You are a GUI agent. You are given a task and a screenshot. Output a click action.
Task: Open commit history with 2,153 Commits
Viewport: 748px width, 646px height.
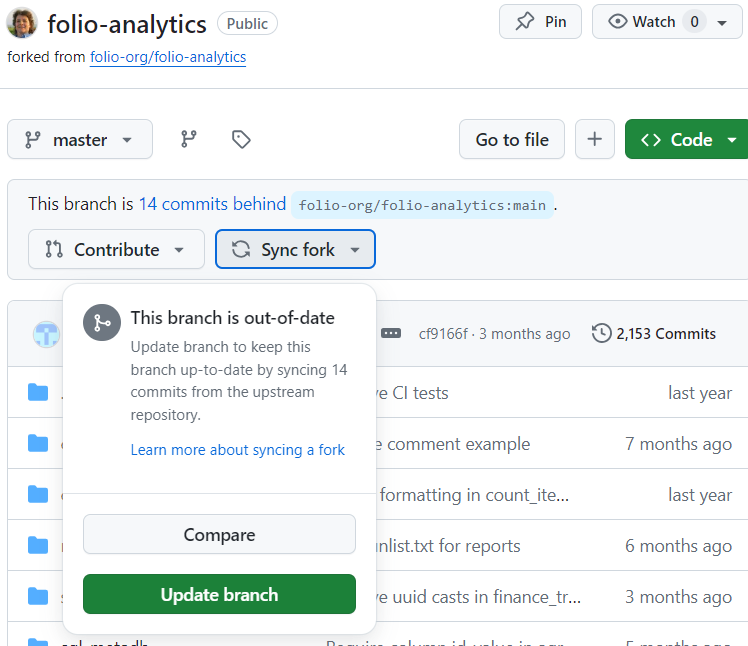click(x=654, y=333)
